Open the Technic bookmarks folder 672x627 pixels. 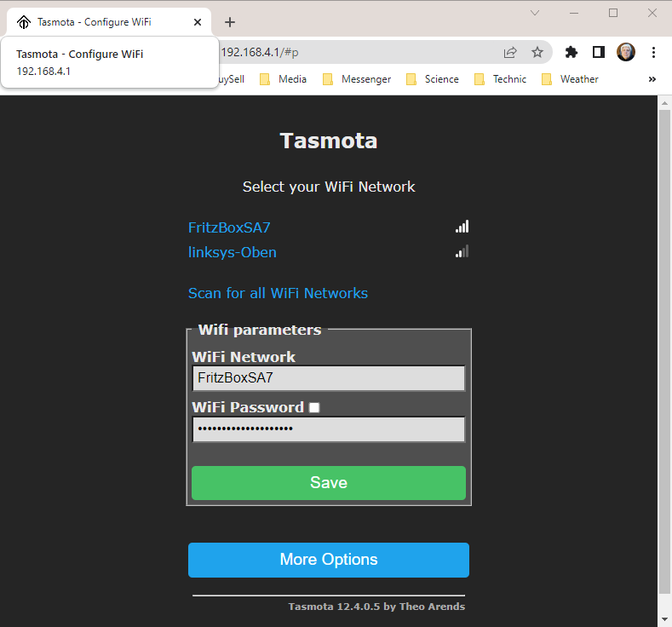click(x=500, y=79)
